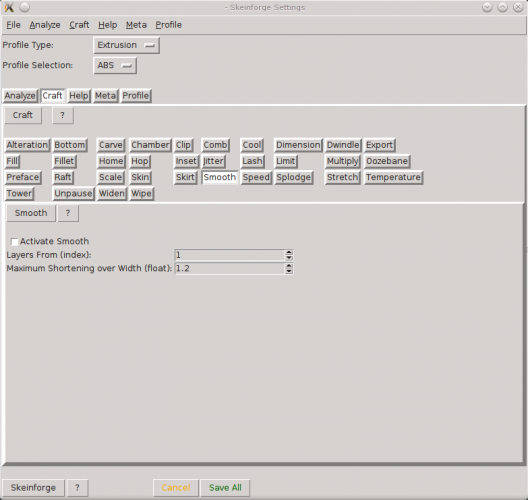Click the Save All button

click(x=225, y=488)
